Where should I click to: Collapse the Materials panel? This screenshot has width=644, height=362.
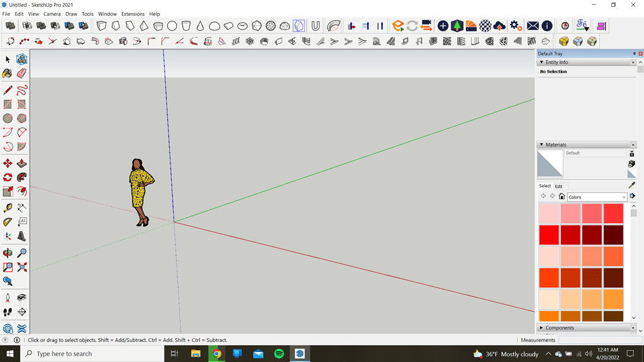pyautogui.click(x=542, y=145)
